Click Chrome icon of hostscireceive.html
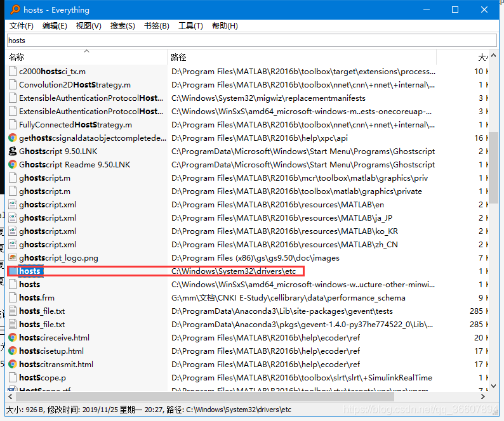This screenshot has width=504, height=421. (13, 337)
